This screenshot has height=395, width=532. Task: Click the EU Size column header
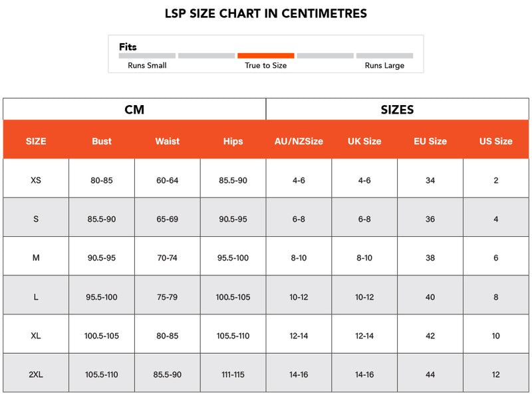click(x=430, y=141)
